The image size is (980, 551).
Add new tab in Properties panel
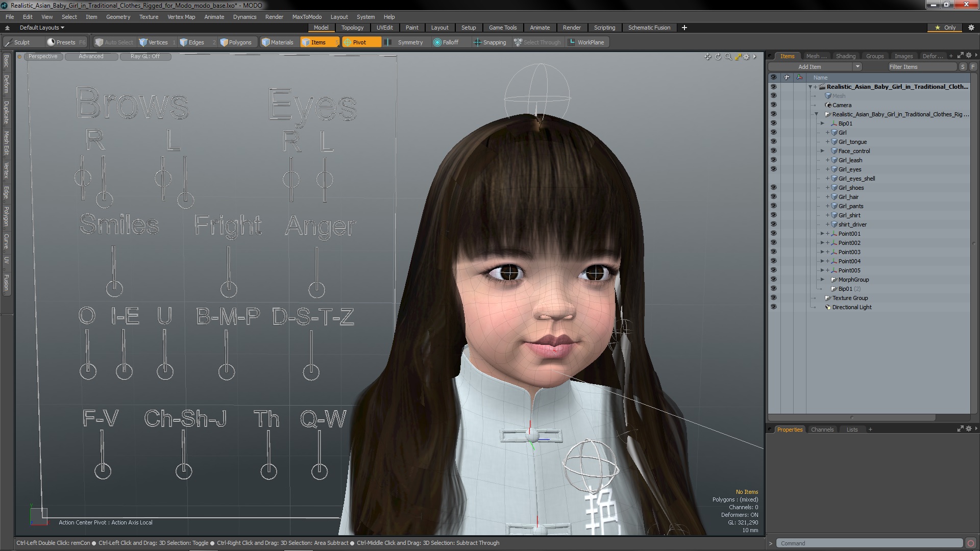(x=870, y=430)
